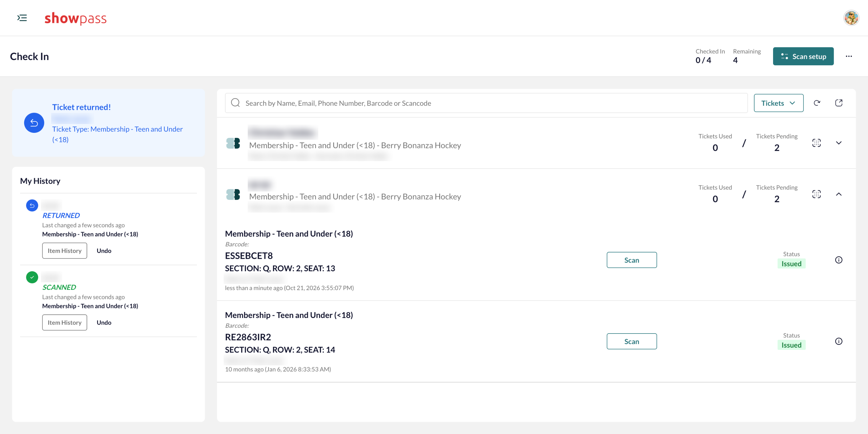Click Issued status of ticket RE2863IR2
Screen dimensions: 868x434
pos(791,345)
